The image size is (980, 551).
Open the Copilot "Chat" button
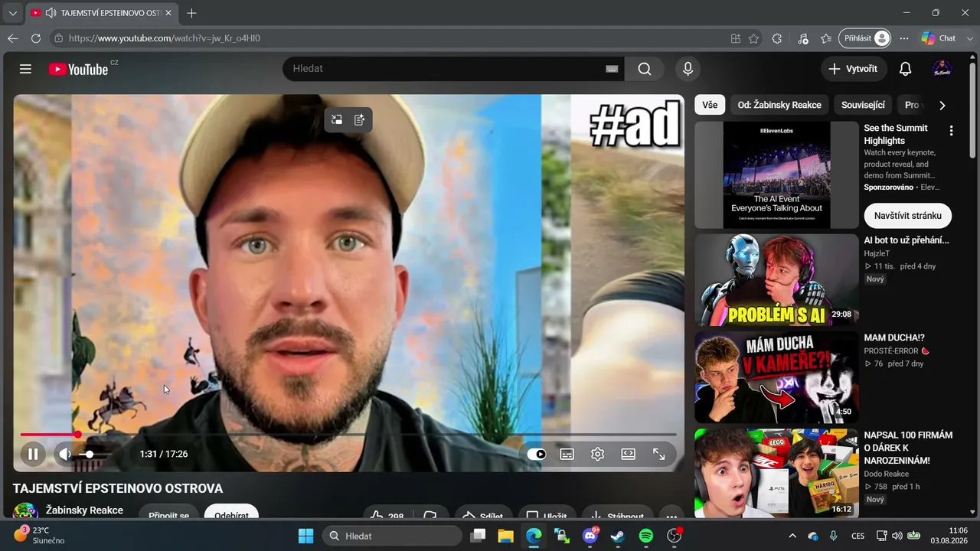click(939, 38)
